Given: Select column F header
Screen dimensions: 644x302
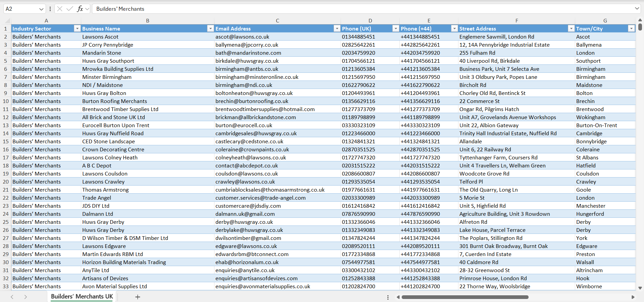Looking at the screenshot, I should click(x=517, y=21).
